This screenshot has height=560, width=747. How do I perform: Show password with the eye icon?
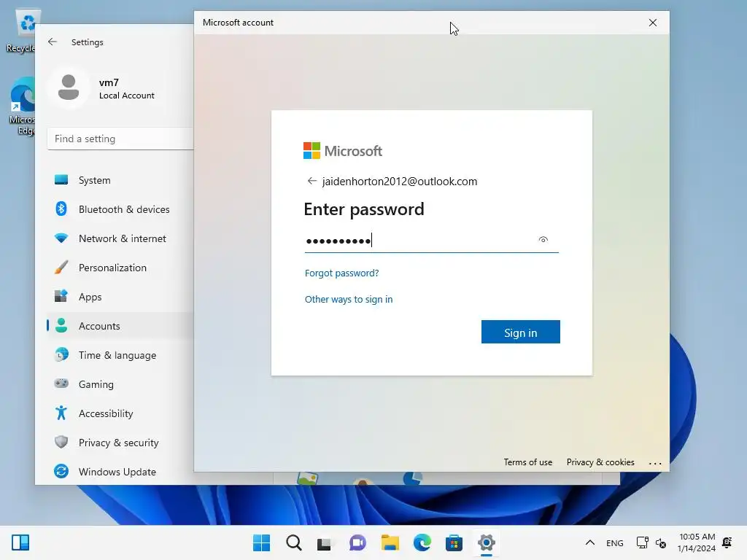543,239
